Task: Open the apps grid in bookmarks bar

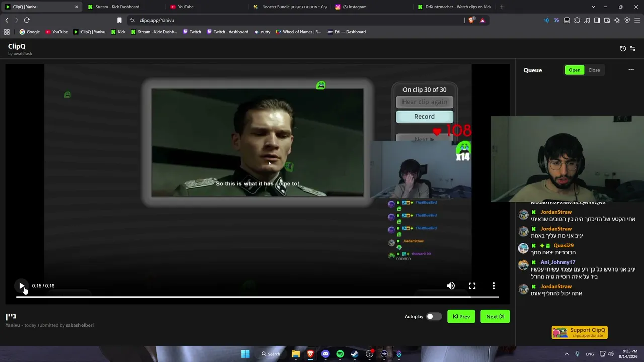Action: (7, 32)
